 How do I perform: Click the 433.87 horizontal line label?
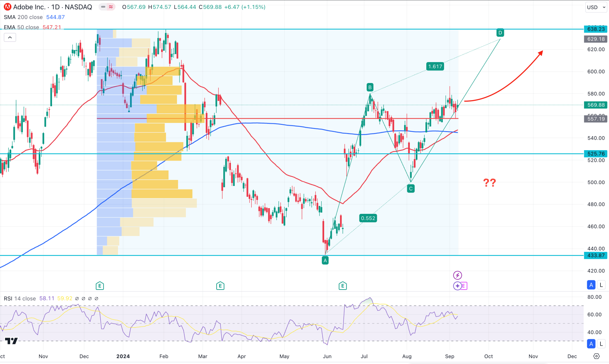596,255
